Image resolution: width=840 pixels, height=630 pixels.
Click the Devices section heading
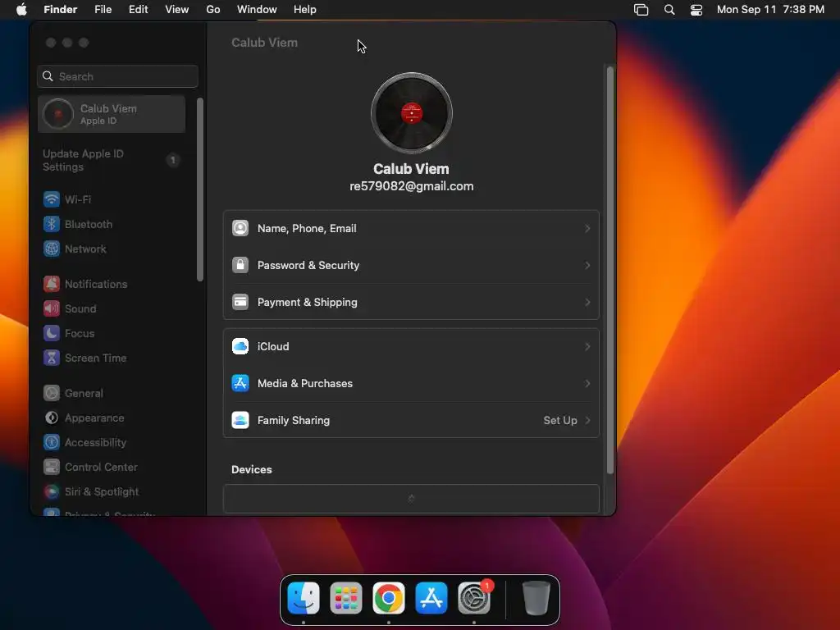(x=252, y=470)
